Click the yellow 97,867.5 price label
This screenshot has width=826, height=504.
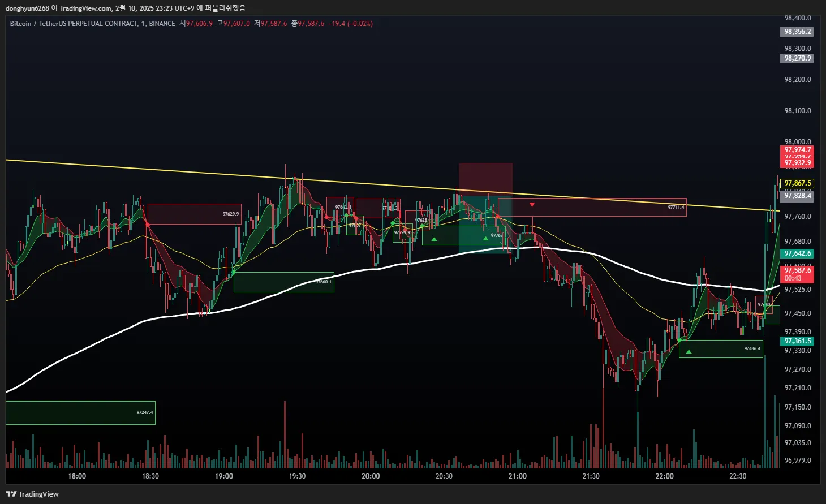[798, 183]
